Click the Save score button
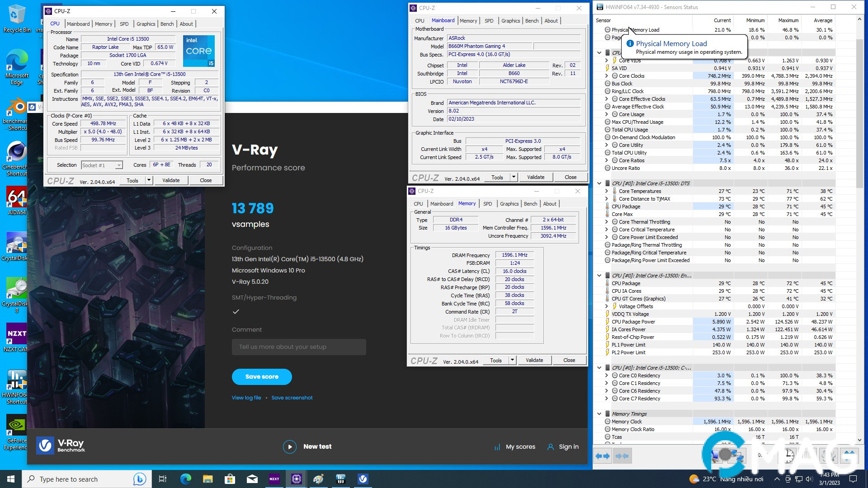This screenshot has width=868, height=488. tap(262, 377)
